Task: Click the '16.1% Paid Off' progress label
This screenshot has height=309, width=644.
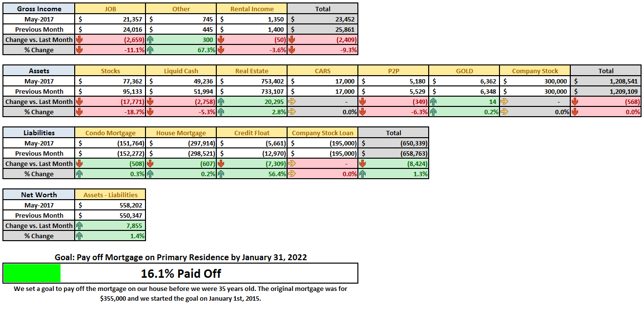Action: 181,273
